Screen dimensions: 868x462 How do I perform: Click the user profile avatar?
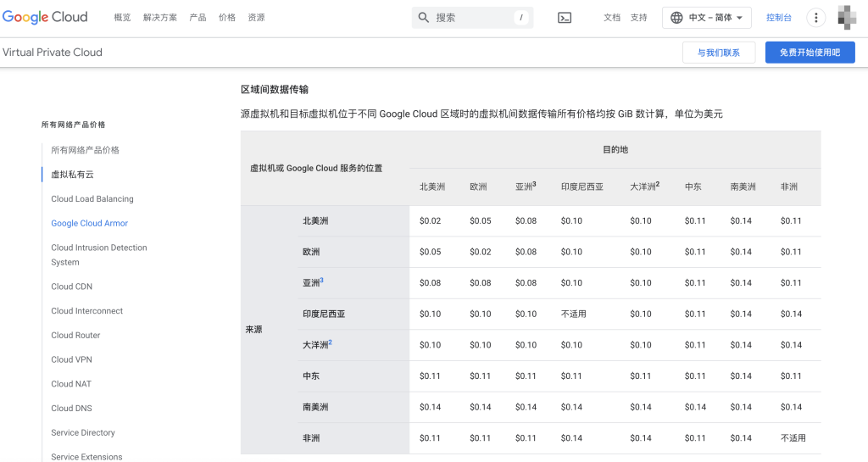click(x=847, y=17)
